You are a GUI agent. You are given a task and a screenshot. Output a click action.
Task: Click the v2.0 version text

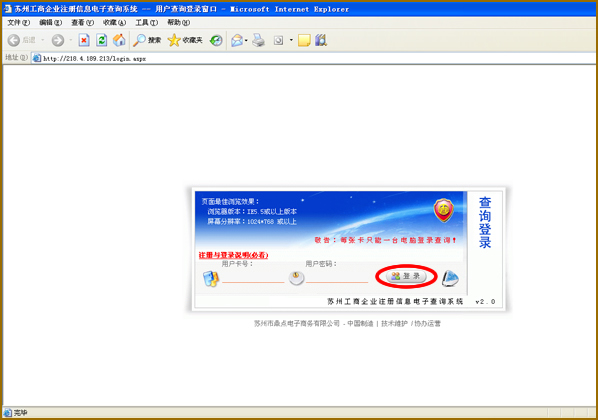tap(485, 301)
